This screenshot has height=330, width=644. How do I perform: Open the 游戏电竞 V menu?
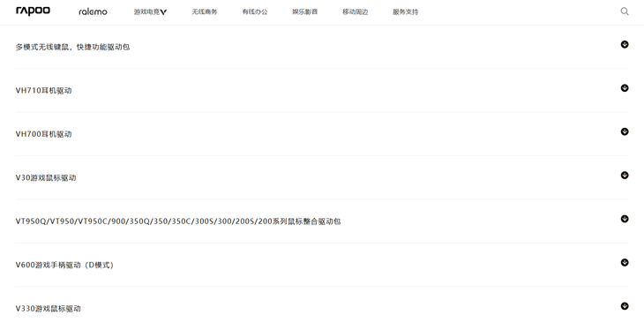150,12
